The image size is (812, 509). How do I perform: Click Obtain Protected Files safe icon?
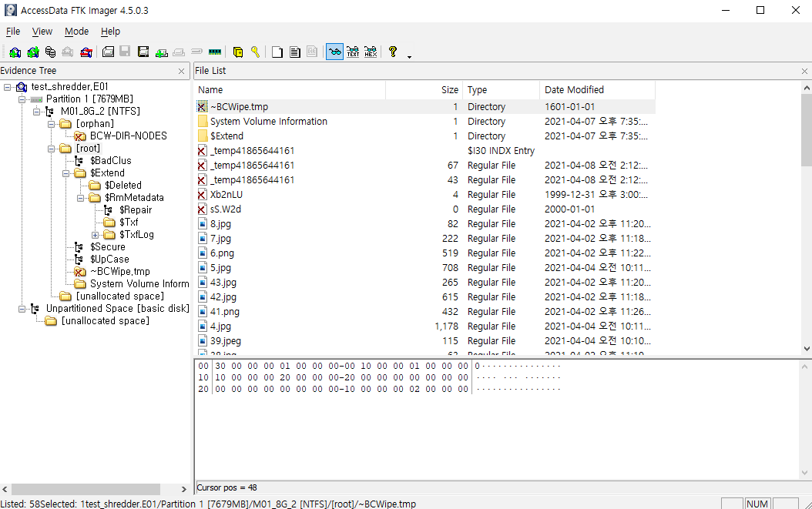(x=238, y=52)
